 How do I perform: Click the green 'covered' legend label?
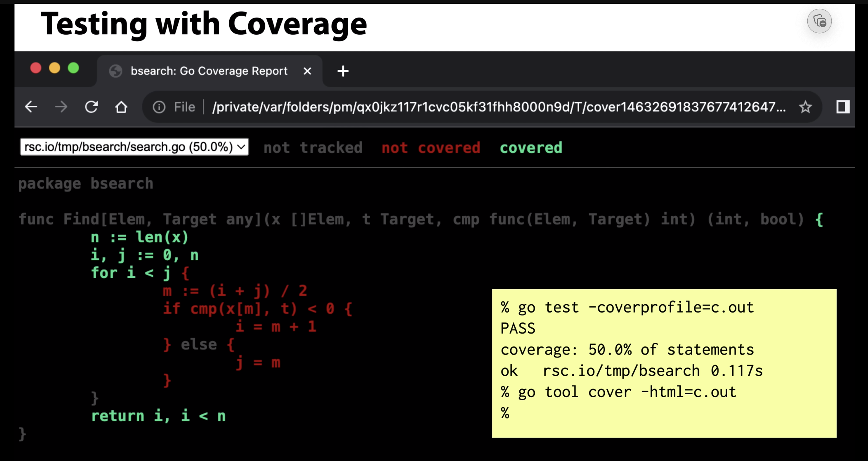531,148
